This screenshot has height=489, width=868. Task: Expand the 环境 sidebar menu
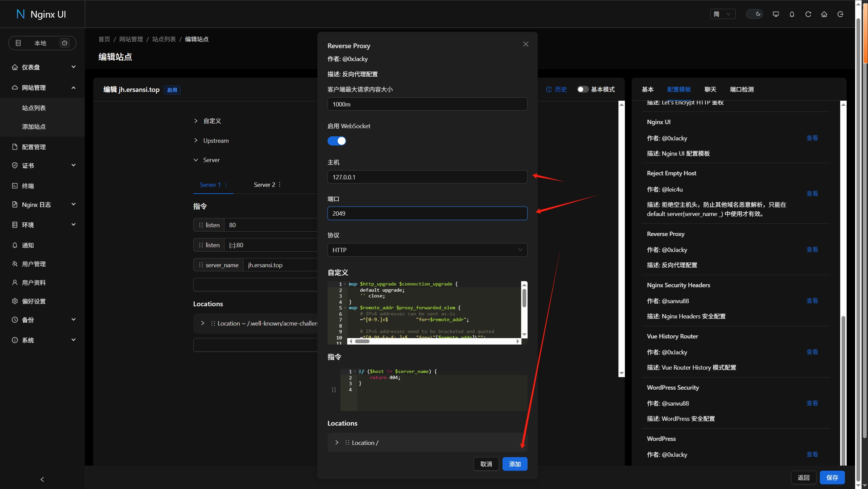click(x=42, y=225)
